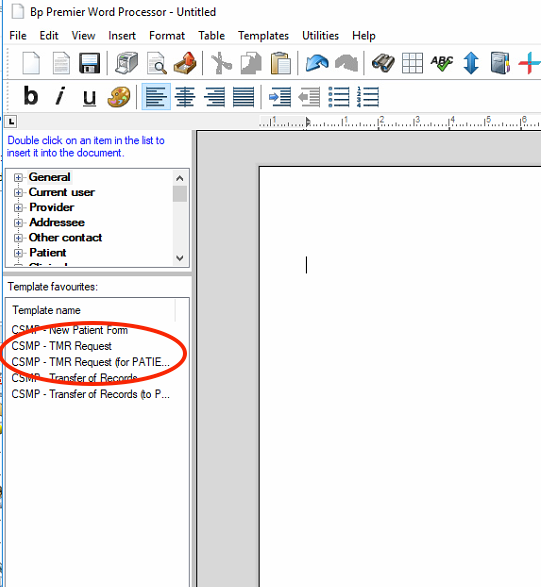Screen dimensions: 541x587
Task: Click the outbox send icon
Action: [185, 63]
